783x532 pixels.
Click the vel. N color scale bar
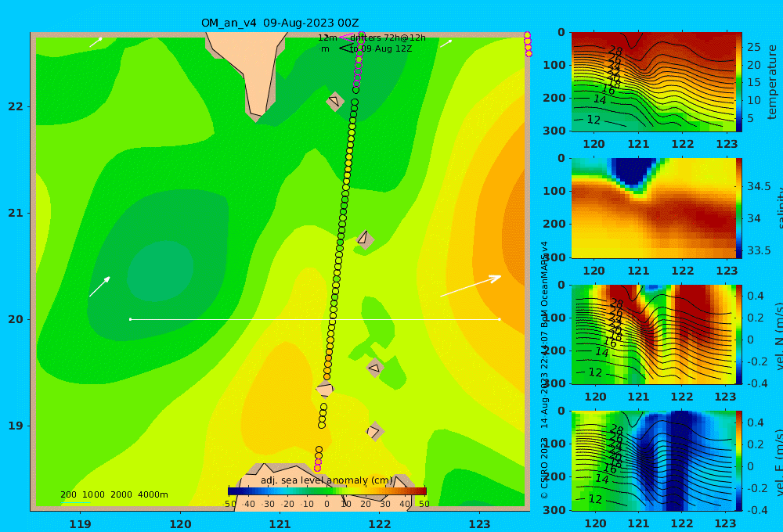coord(739,334)
